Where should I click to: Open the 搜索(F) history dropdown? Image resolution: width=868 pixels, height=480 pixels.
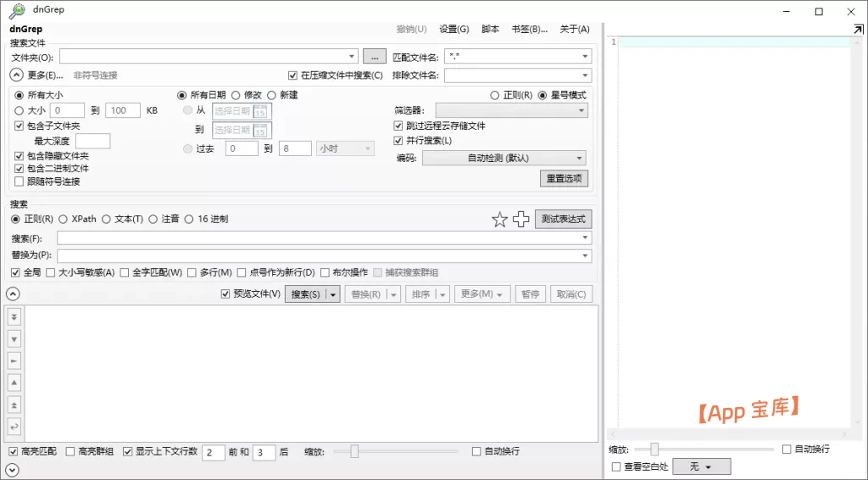click(585, 237)
